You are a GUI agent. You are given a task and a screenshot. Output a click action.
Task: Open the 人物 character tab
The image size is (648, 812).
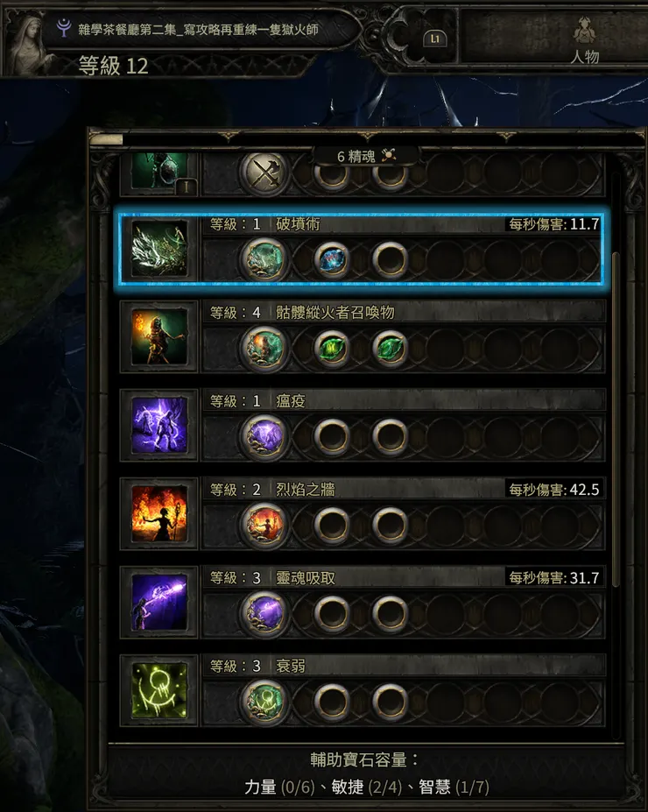pyautogui.click(x=585, y=40)
